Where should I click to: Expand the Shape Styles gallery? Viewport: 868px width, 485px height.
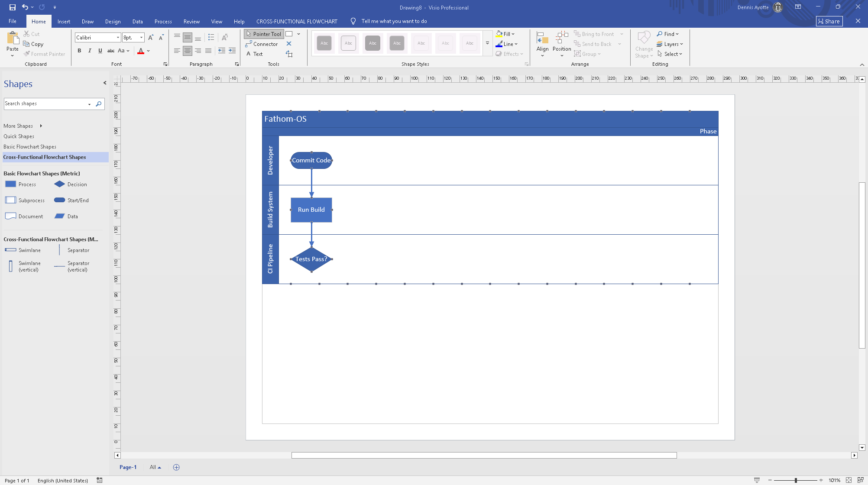coord(487,43)
